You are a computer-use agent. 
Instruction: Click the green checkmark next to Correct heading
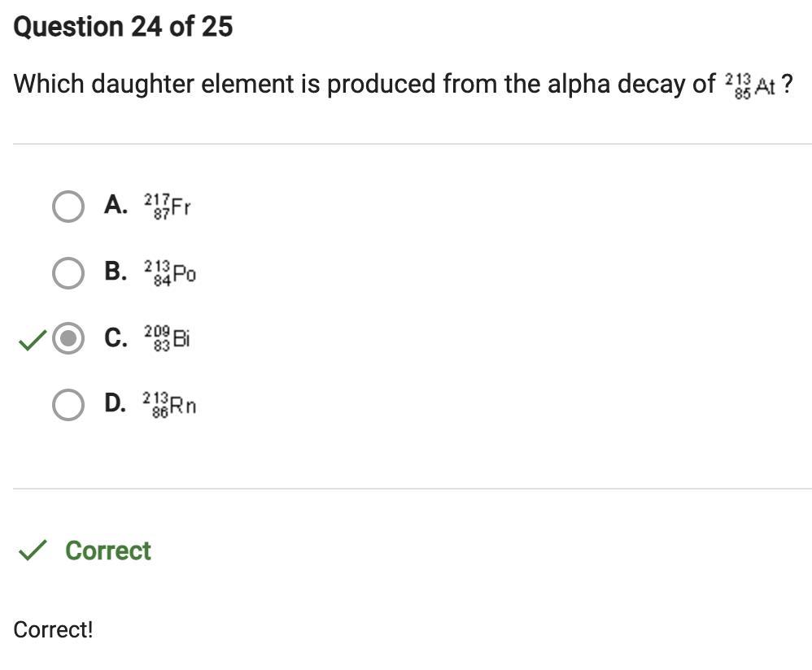click(x=32, y=551)
